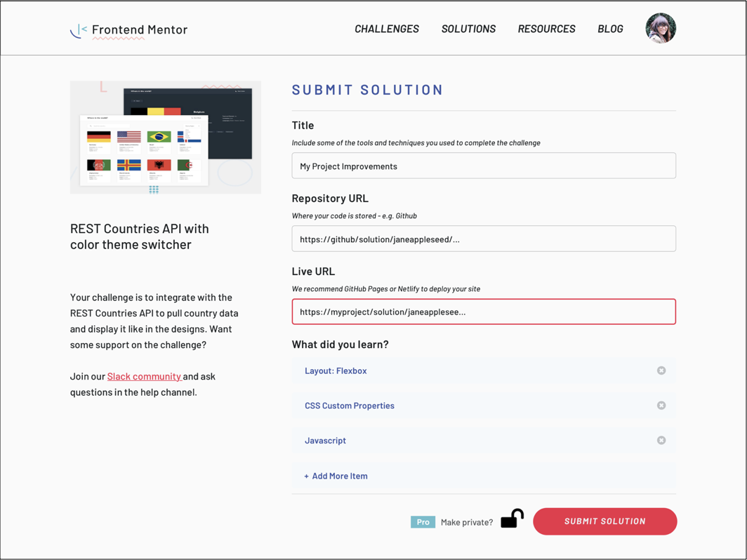Click the Make private? label
The width and height of the screenshot is (747, 560).
[x=467, y=522]
